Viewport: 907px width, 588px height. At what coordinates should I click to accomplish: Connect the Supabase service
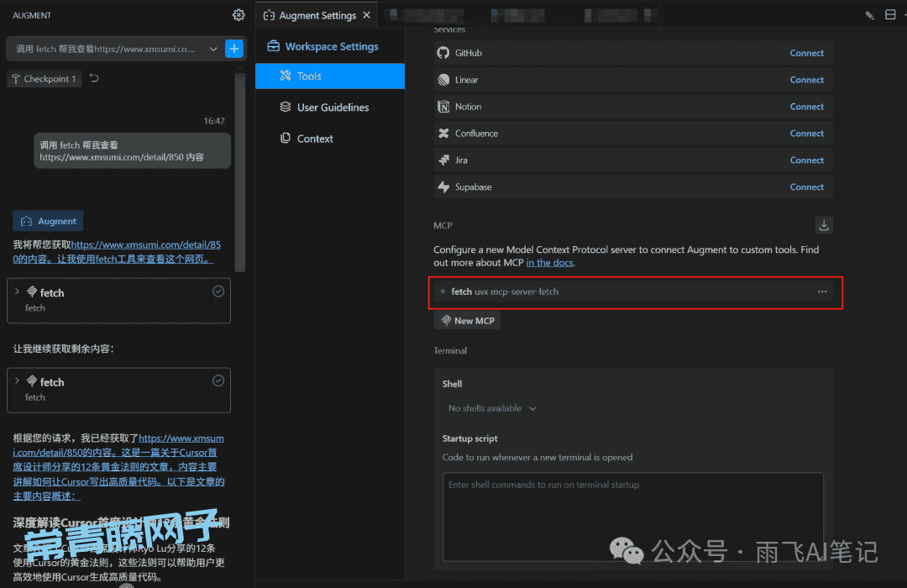click(806, 187)
